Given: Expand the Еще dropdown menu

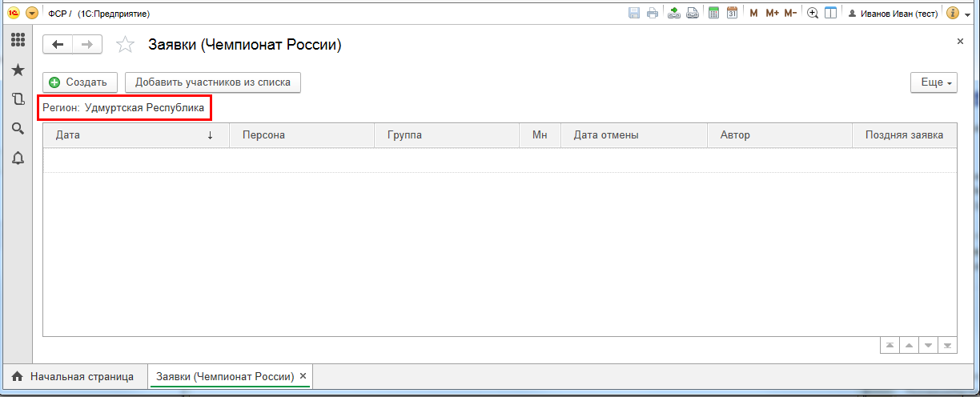Looking at the screenshot, I should coord(934,82).
